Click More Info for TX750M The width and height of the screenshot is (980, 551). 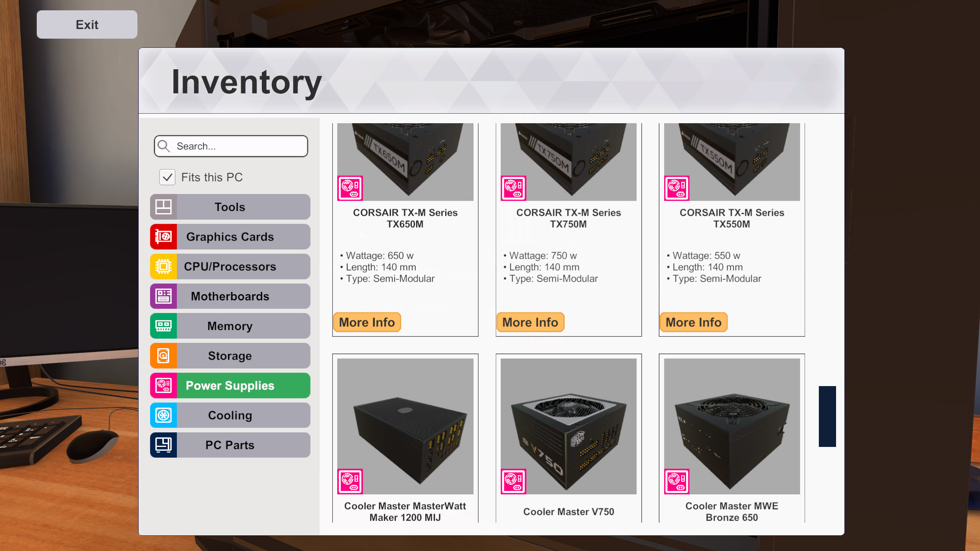click(530, 322)
